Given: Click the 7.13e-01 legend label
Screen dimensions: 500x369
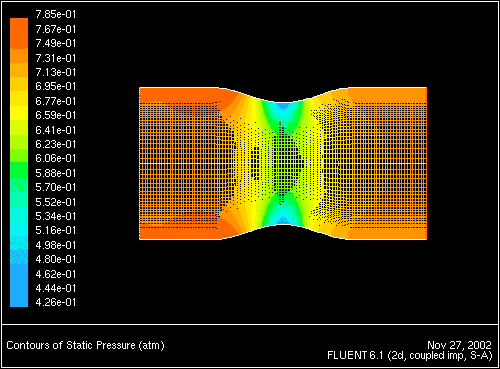Looking at the screenshot, I should coord(56,72).
